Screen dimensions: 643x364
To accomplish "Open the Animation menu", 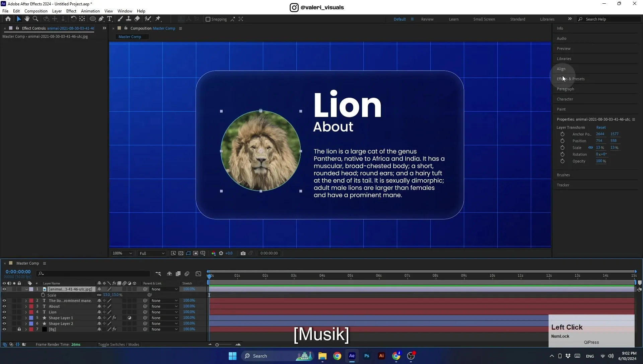I will 90,11.
